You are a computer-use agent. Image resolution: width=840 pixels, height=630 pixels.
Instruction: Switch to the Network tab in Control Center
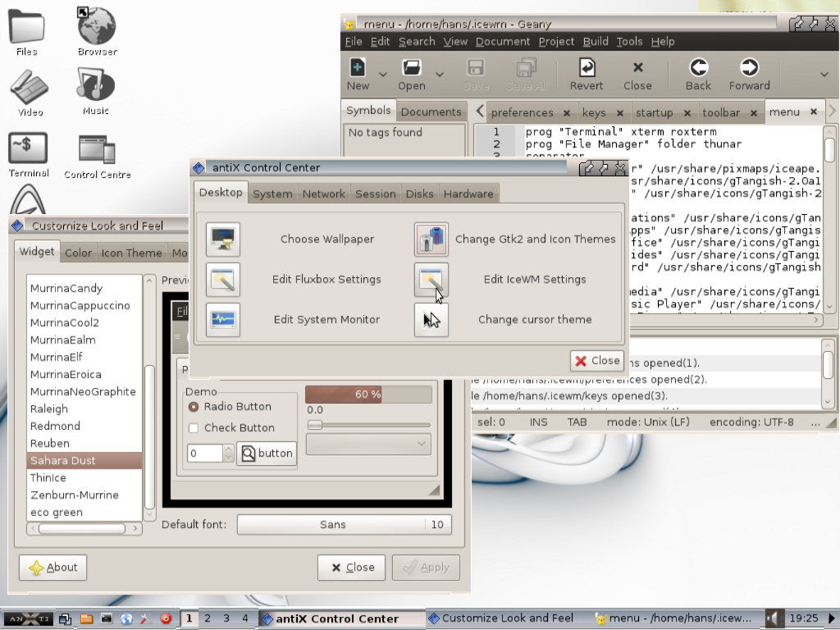click(323, 194)
